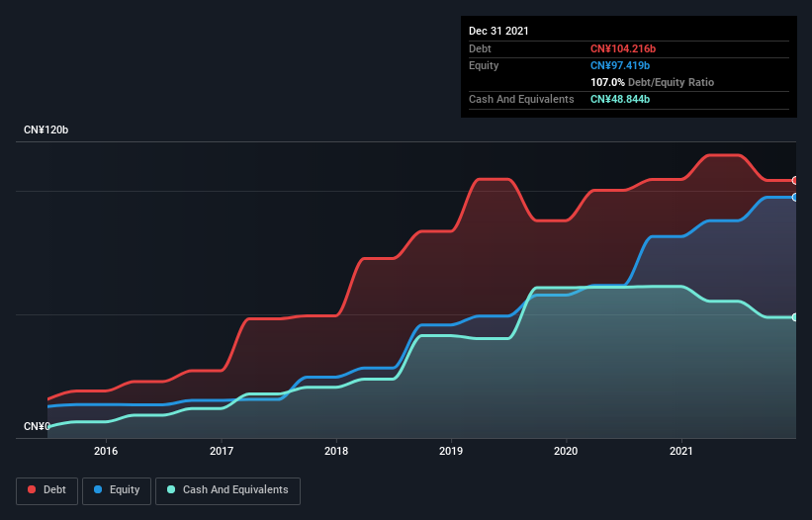The image size is (812, 520).
Task: Click the teal Cash end-point marker
Action: point(795,317)
